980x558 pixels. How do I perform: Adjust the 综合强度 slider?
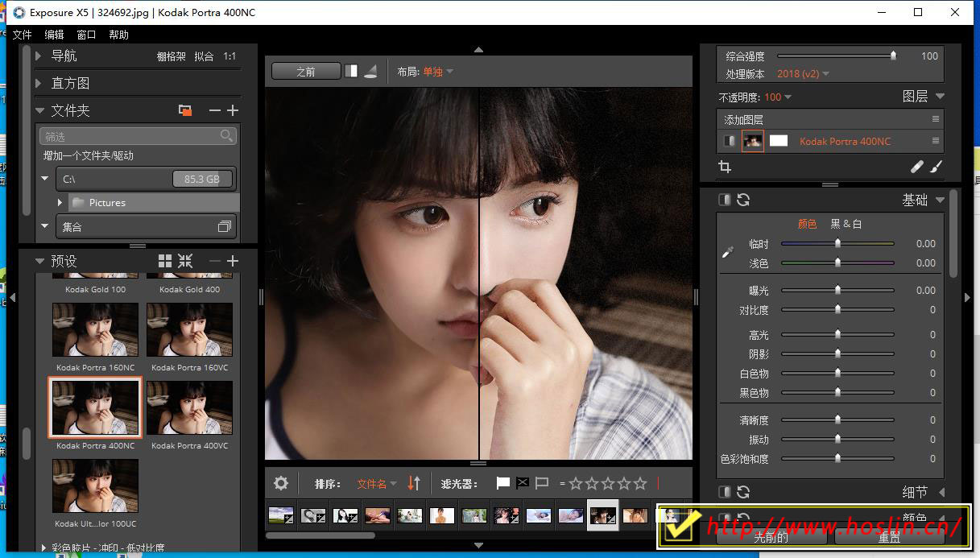tap(837, 56)
